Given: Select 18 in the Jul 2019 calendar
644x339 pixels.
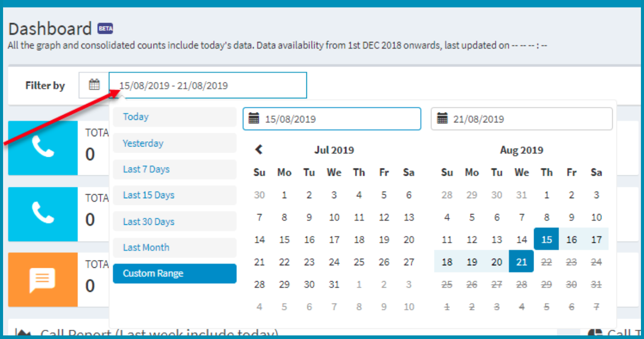Looking at the screenshot, I should (x=359, y=239).
